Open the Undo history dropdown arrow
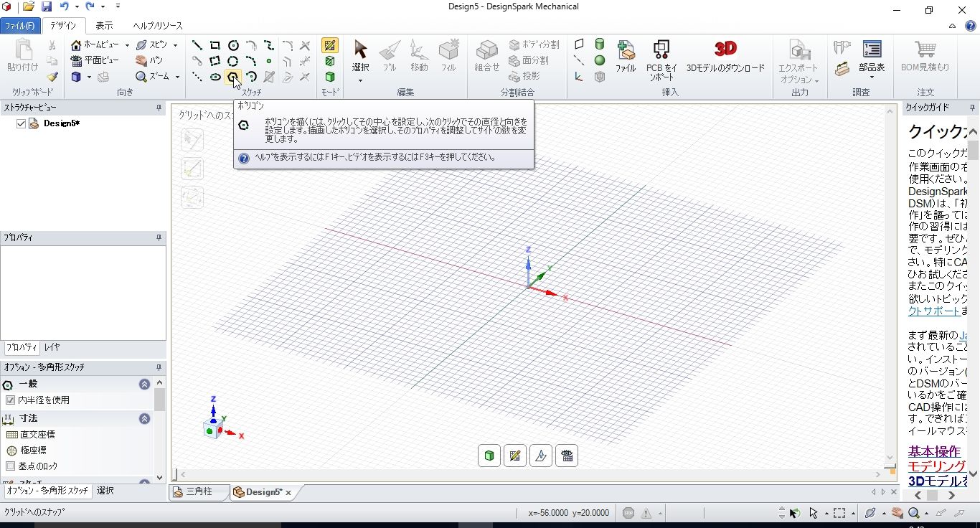This screenshot has width=980, height=528. (76, 6)
